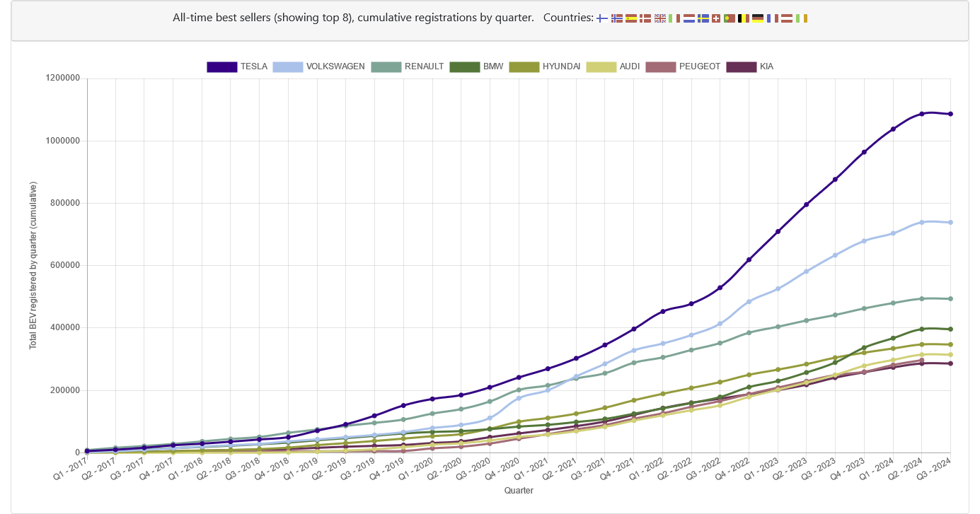
Task: Toggle the VOLKSWAGEN series in legend
Action: (319, 66)
